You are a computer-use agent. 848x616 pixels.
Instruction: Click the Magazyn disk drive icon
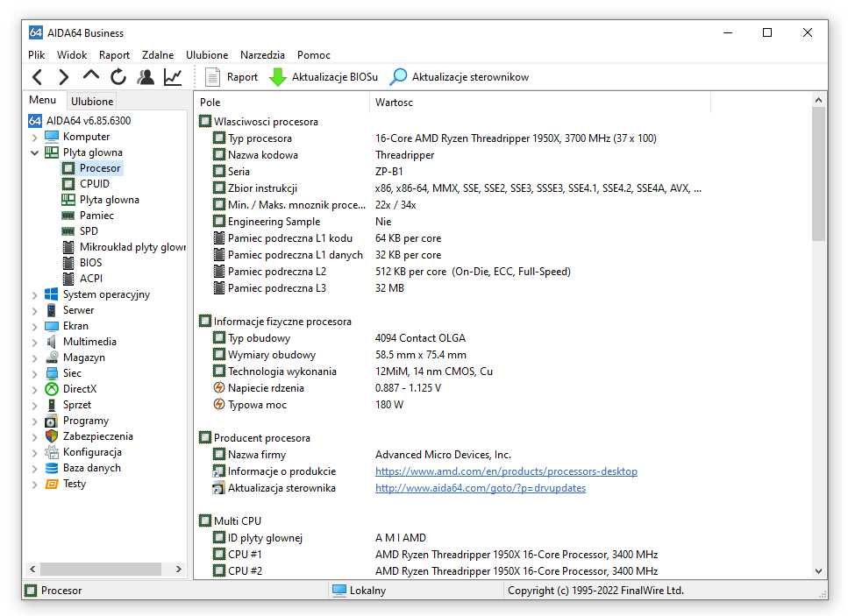[x=52, y=358]
